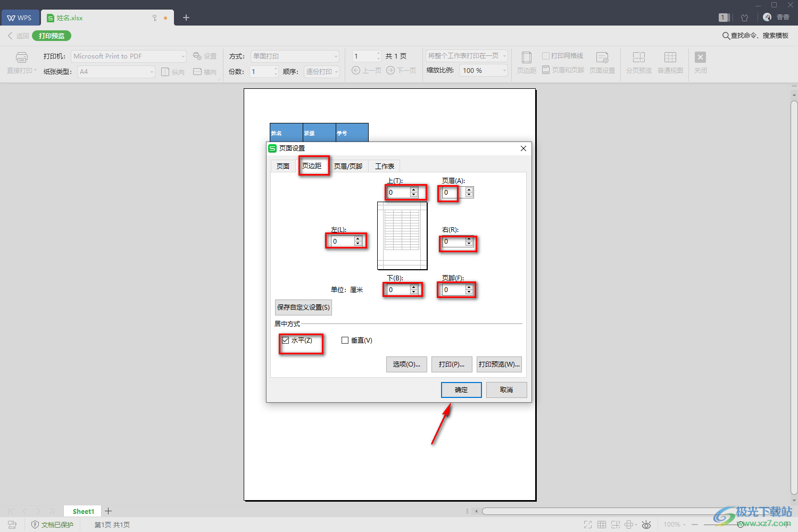The height and width of the screenshot is (532, 798).
Task: Close the page setup dialog
Action: [523, 148]
